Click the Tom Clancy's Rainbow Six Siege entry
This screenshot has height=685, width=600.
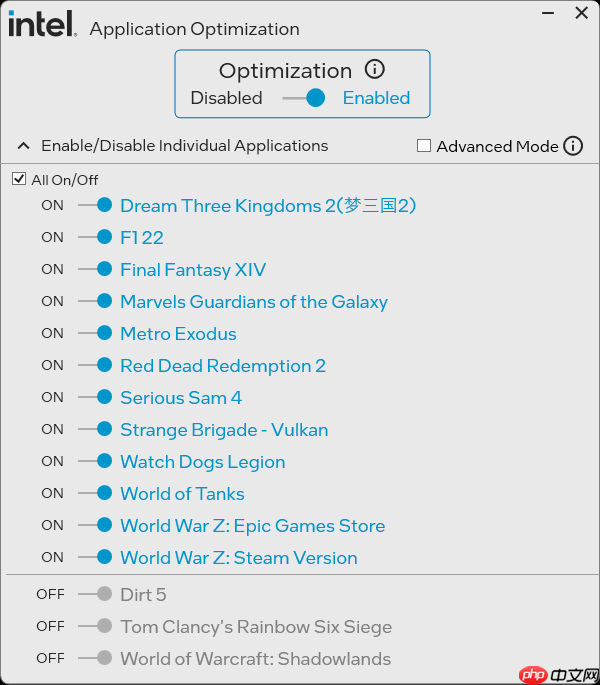(256, 627)
